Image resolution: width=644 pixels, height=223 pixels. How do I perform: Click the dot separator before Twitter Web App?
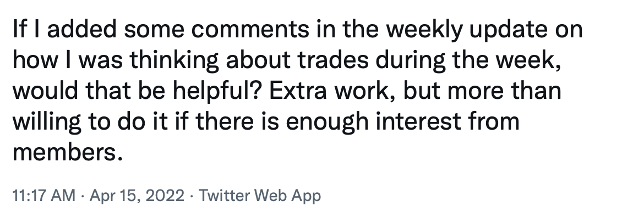[x=192, y=196]
